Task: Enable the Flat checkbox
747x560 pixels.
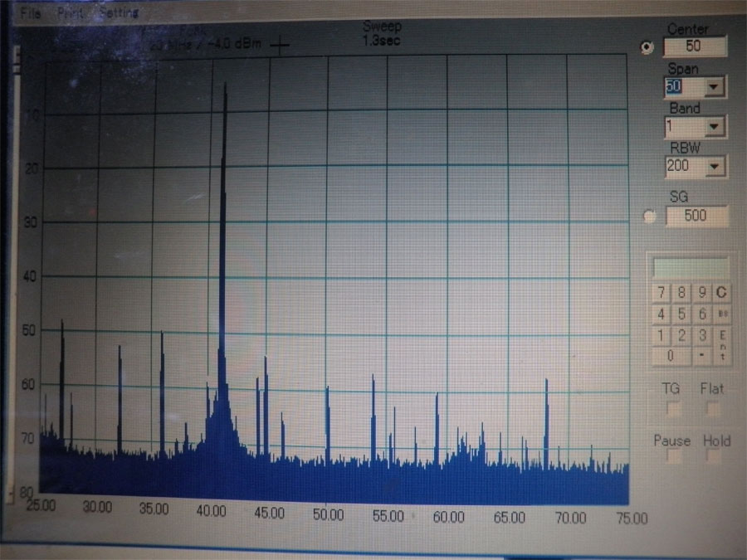Action: tap(712, 408)
